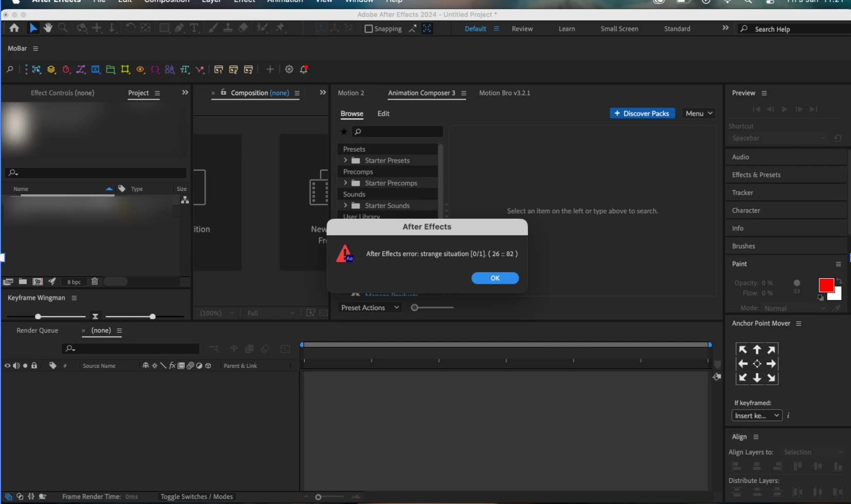Select the Hand tool in toolbar

48,28
